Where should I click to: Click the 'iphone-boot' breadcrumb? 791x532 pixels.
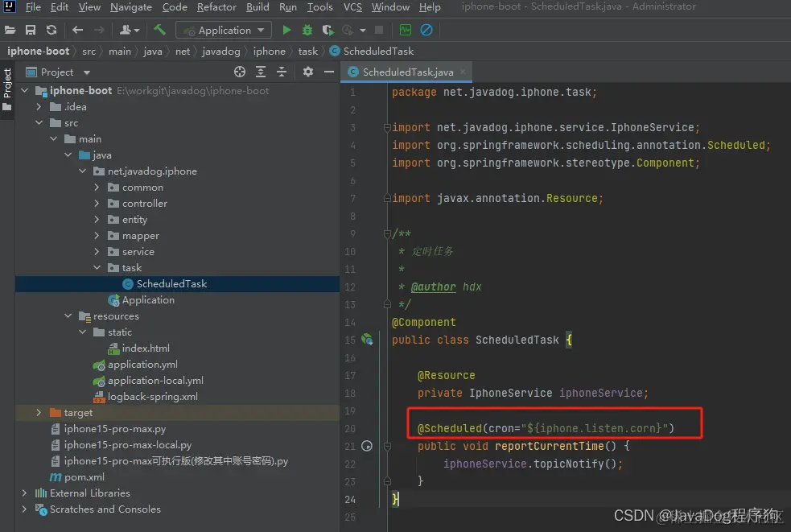point(38,51)
